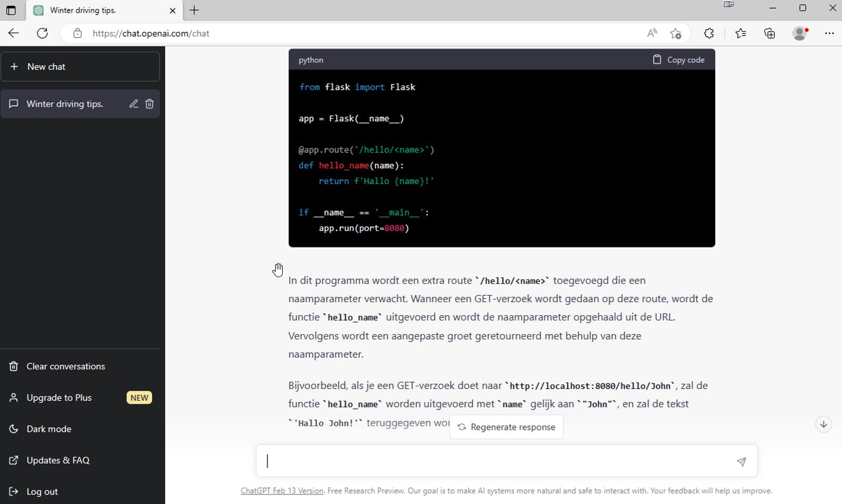
Task: Open the ChatGPT Feb 13 Version link
Action: tap(282, 491)
